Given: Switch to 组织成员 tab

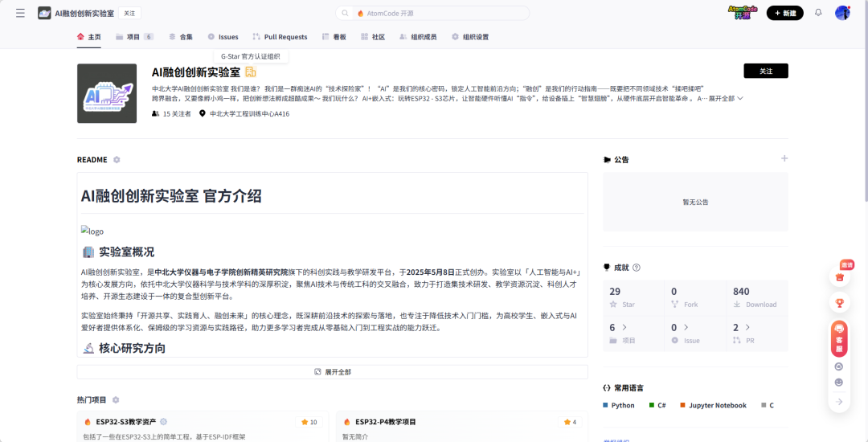Looking at the screenshot, I should [418, 37].
